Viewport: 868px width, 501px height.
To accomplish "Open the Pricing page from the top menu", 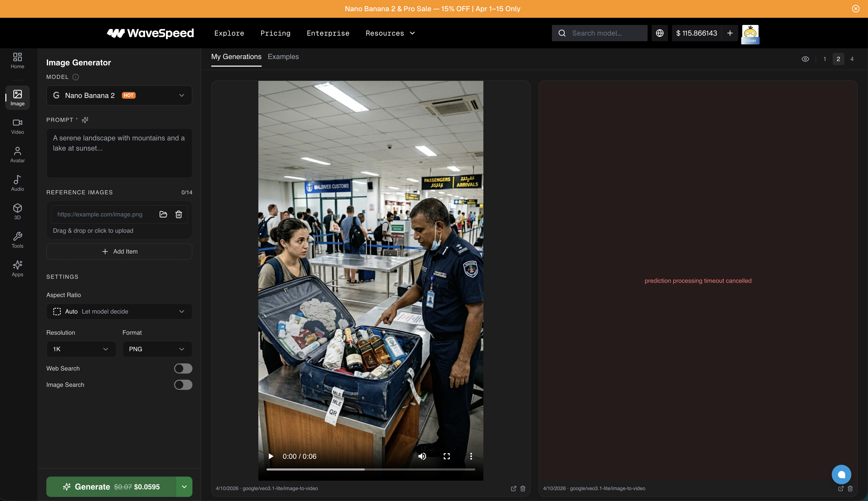I will [275, 33].
